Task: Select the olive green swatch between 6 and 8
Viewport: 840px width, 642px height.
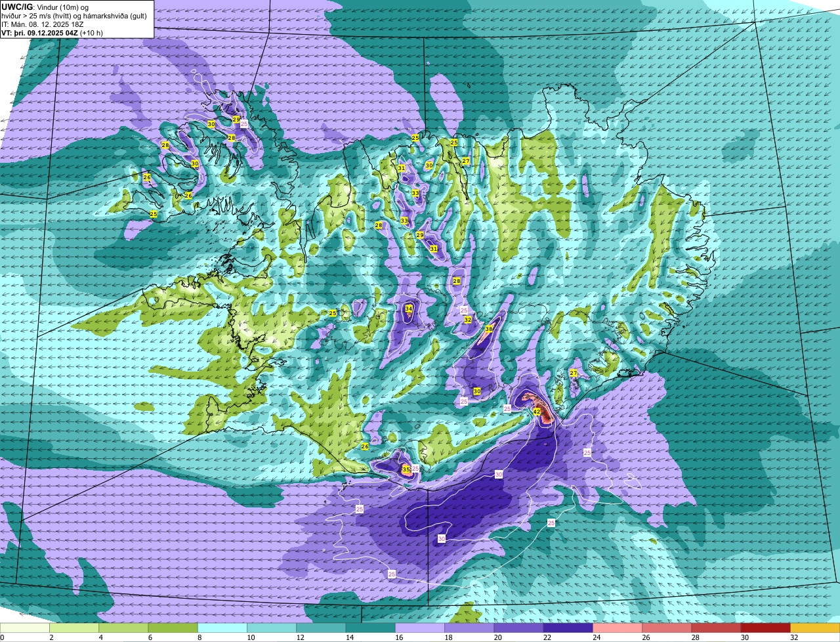Action: (173, 628)
